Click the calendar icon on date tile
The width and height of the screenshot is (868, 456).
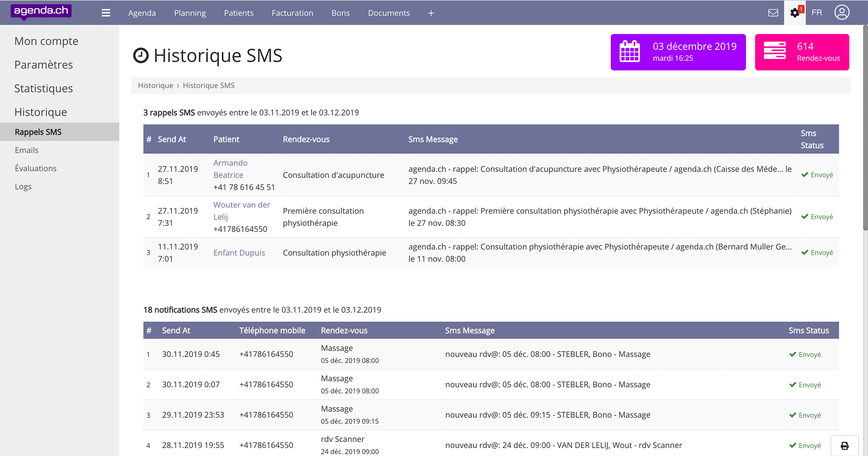[x=630, y=52]
